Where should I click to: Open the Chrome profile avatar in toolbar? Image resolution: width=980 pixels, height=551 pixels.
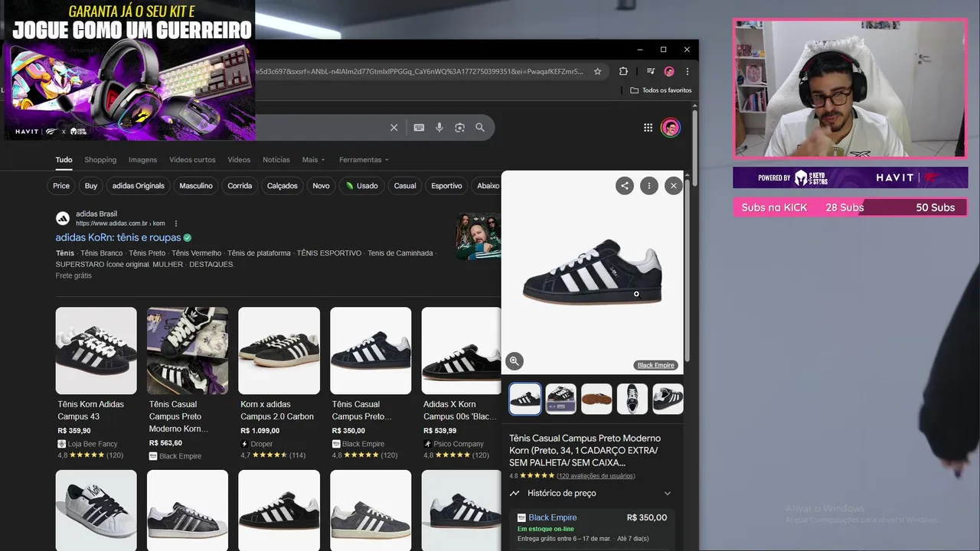(669, 71)
